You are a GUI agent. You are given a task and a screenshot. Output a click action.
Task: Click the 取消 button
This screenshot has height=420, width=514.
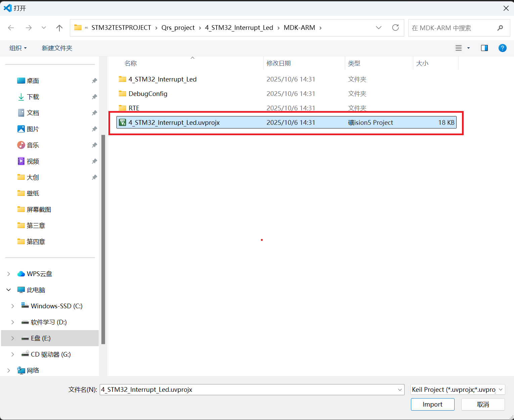[x=483, y=404]
